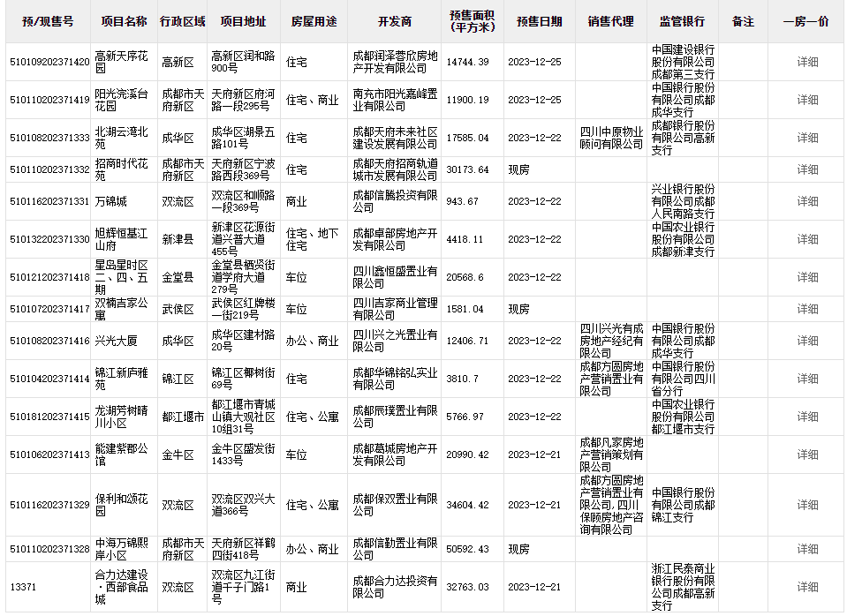Viewport: 847px width, 616px height.
Task: Click the 监管银行 column header
Action: 682,21
